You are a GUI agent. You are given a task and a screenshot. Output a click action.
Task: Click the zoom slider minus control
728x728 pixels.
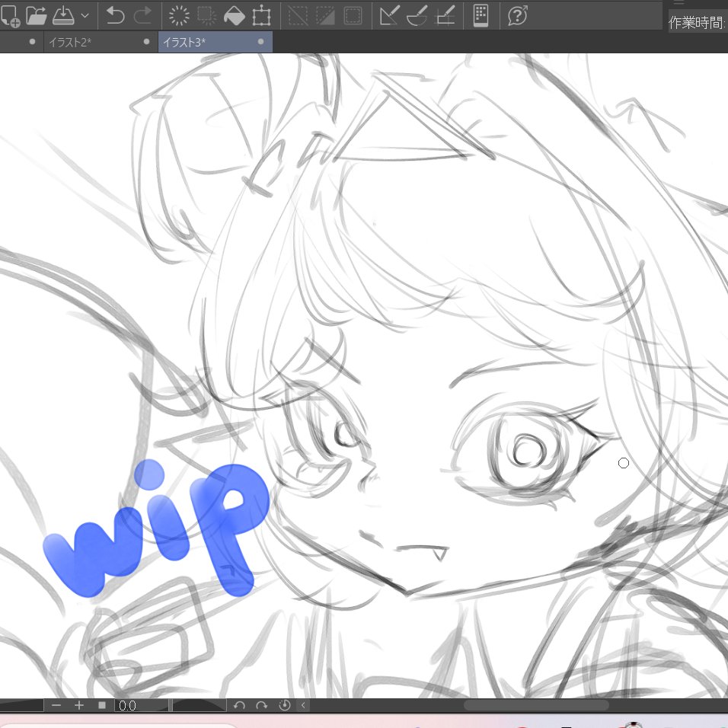[56, 705]
